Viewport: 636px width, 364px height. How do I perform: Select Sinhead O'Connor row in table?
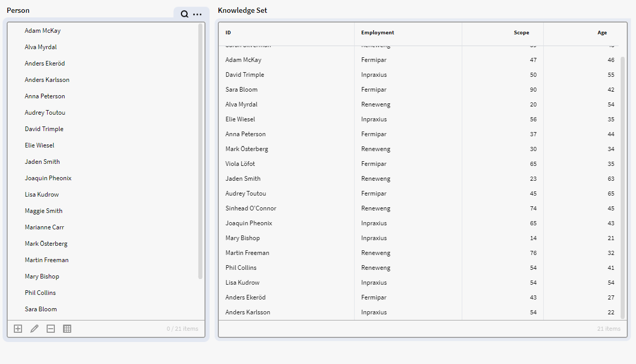coord(251,208)
